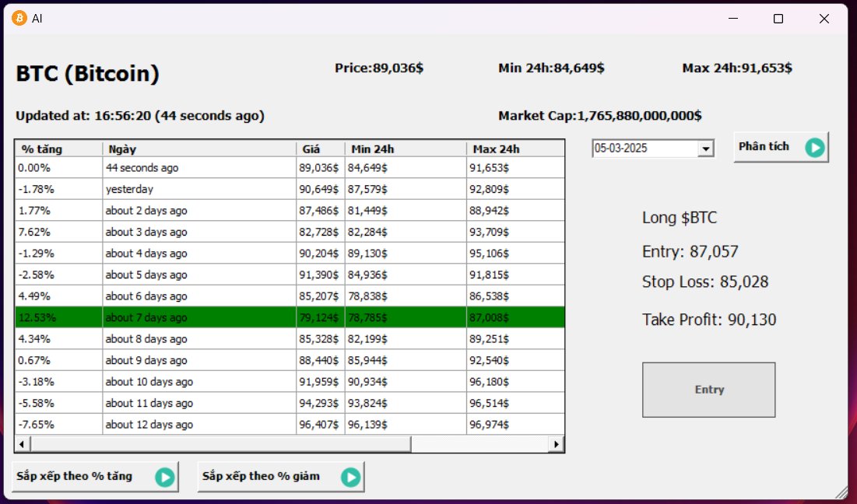Click the 'about 6 days ago' cell
The width and height of the screenshot is (857, 504).
199,296
